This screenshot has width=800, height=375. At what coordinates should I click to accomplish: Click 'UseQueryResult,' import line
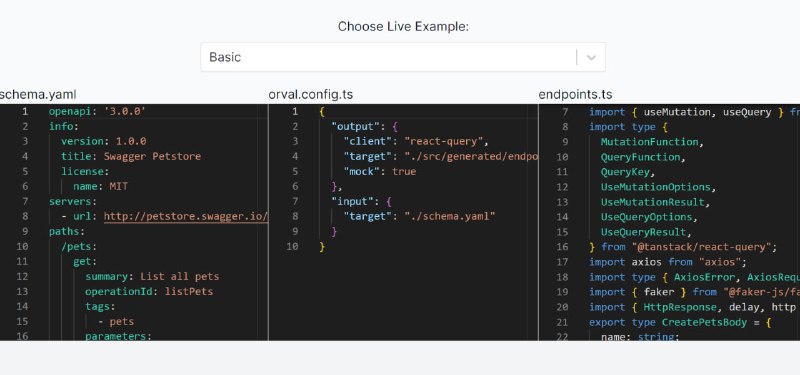[x=646, y=232]
